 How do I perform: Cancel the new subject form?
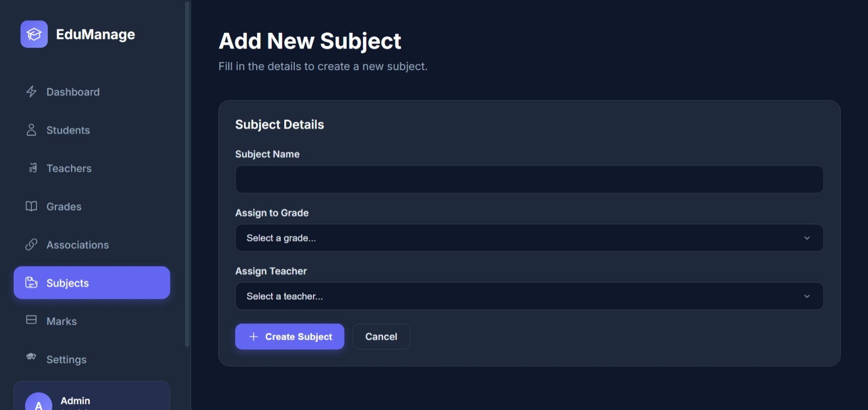tap(381, 337)
